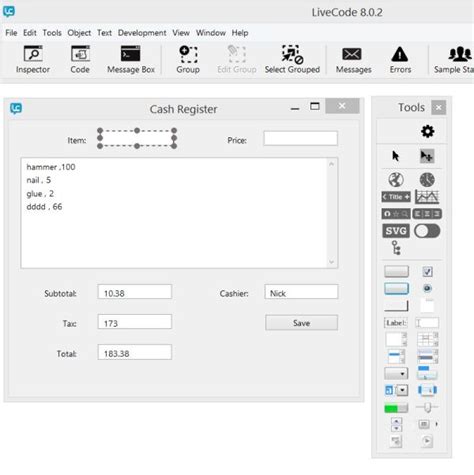Pick the Clock widget icon
This screenshot has height=475, width=474.
pos(427,180)
